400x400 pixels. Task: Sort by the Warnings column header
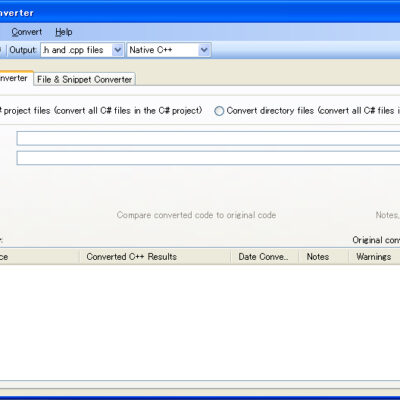374,257
